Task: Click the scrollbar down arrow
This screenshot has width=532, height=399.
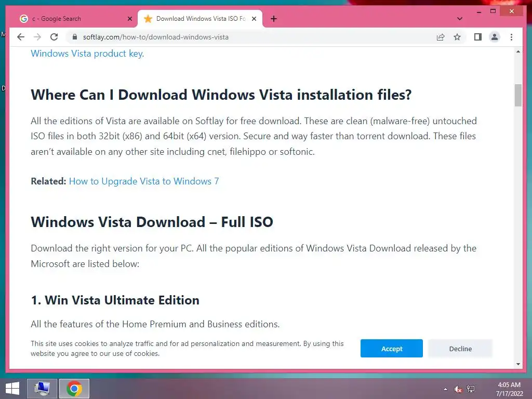Action: (518, 364)
